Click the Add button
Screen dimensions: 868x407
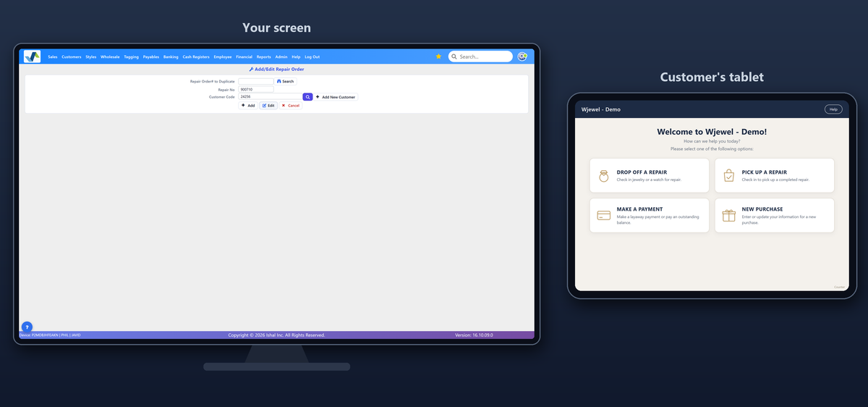coord(248,105)
